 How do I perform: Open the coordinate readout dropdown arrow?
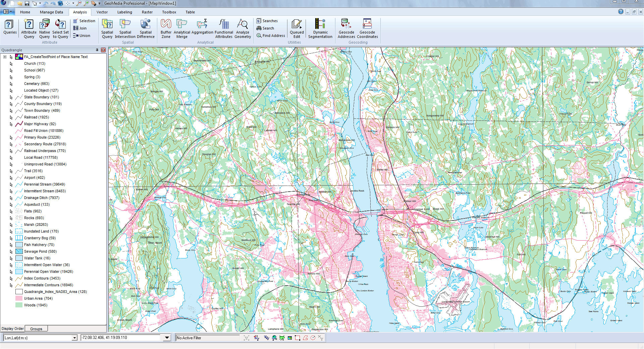point(167,338)
